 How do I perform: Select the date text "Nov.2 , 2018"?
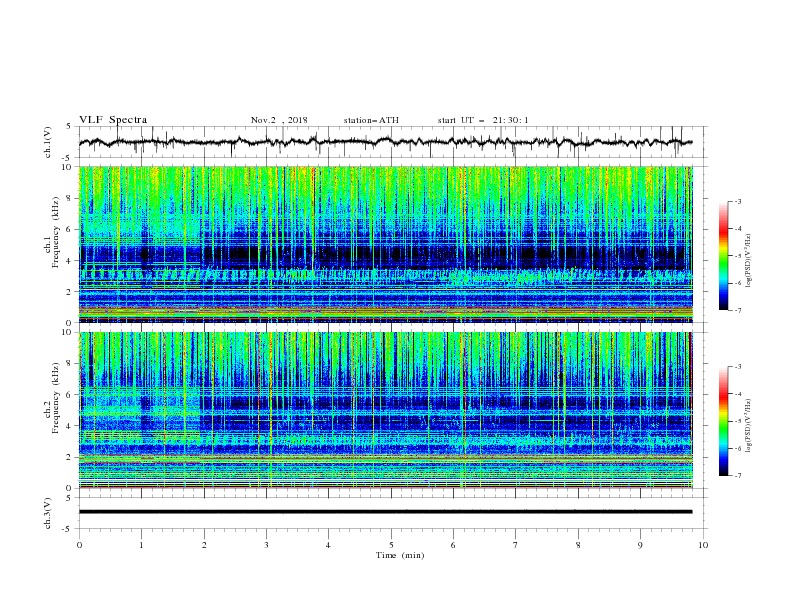(x=279, y=120)
